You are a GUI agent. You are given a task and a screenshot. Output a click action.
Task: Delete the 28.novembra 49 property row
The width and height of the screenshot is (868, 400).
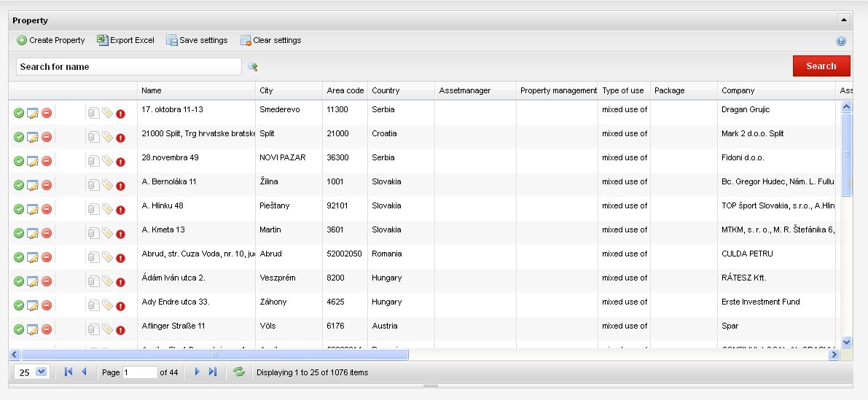coord(47,161)
